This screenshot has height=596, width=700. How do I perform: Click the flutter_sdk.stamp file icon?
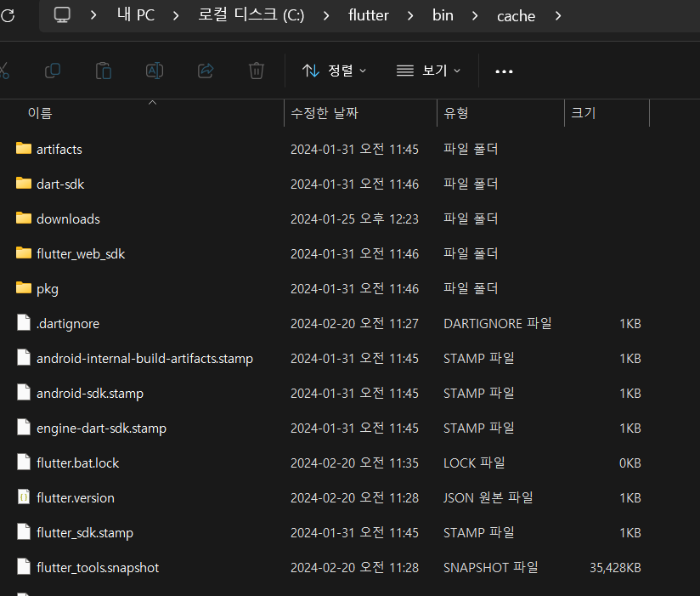click(x=24, y=531)
